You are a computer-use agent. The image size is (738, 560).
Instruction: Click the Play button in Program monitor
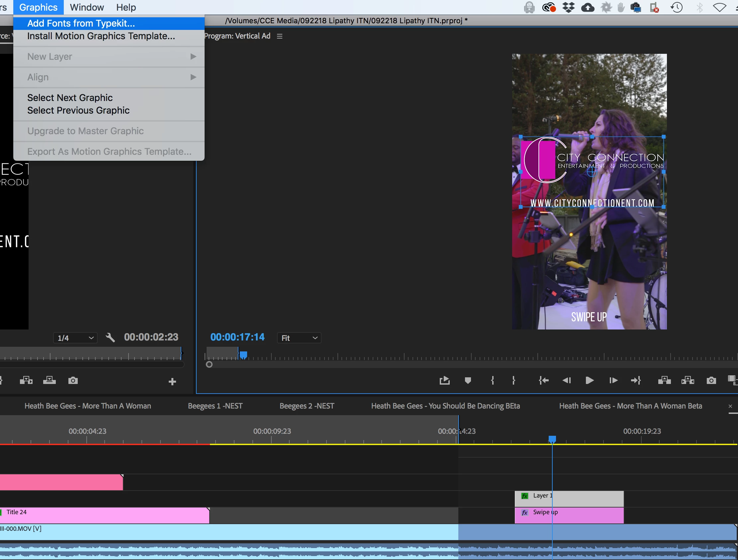click(589, 380)
